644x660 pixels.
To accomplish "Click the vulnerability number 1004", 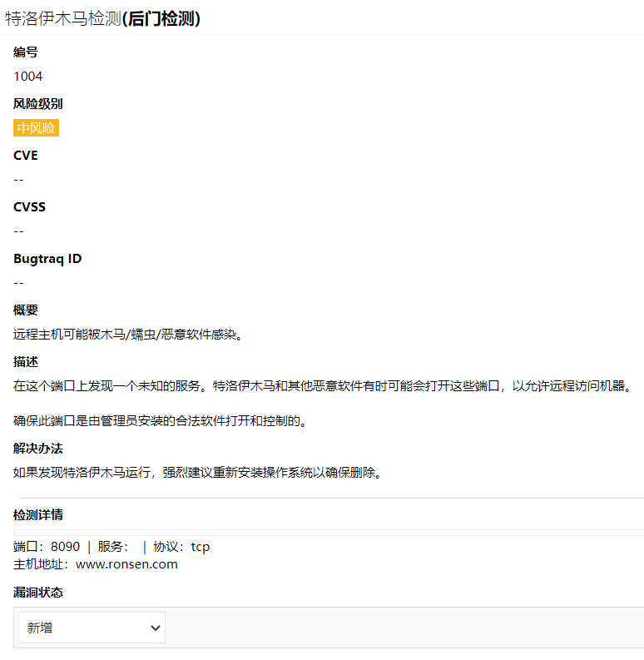I will [27, 77].
